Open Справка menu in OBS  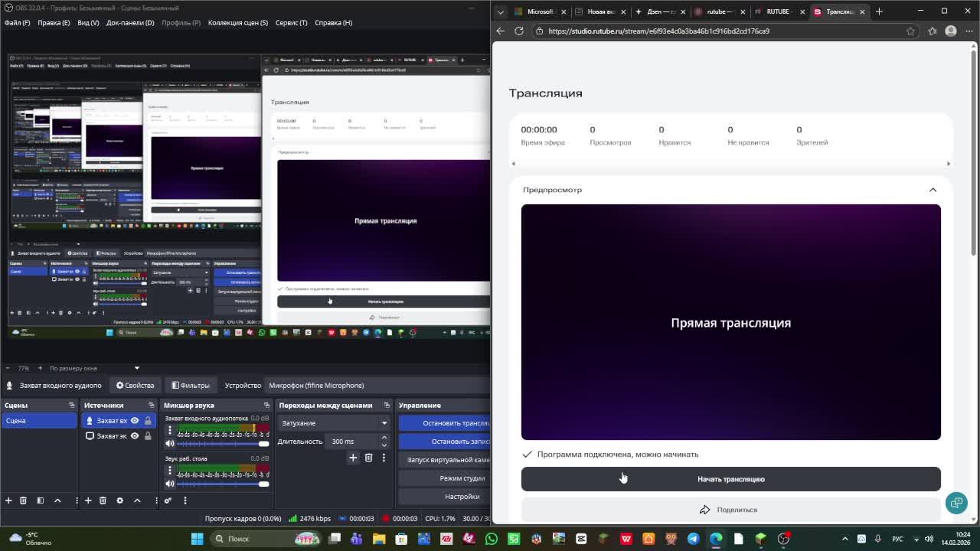pyautogui.click(x=333, y=23)
